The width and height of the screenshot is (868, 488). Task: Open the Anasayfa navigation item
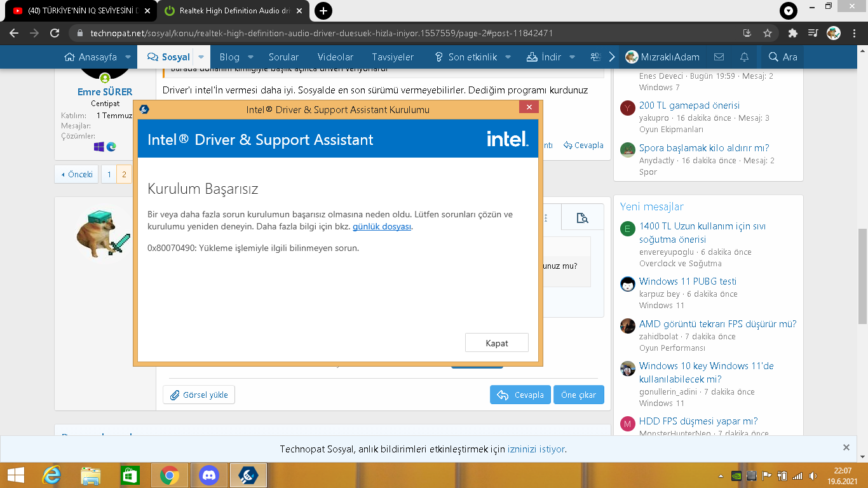[x=90, y=57]
